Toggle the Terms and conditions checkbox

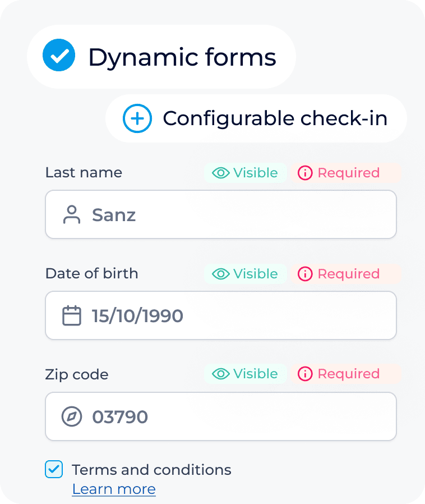point(54,469)
